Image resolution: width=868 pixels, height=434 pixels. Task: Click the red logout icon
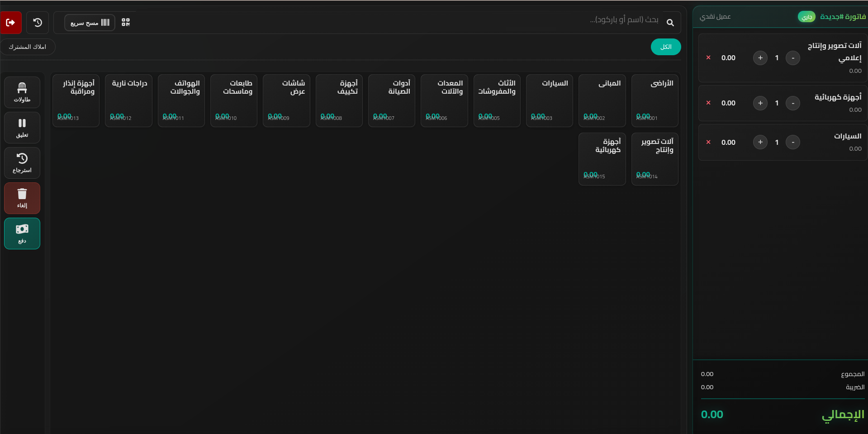(10, 23)
